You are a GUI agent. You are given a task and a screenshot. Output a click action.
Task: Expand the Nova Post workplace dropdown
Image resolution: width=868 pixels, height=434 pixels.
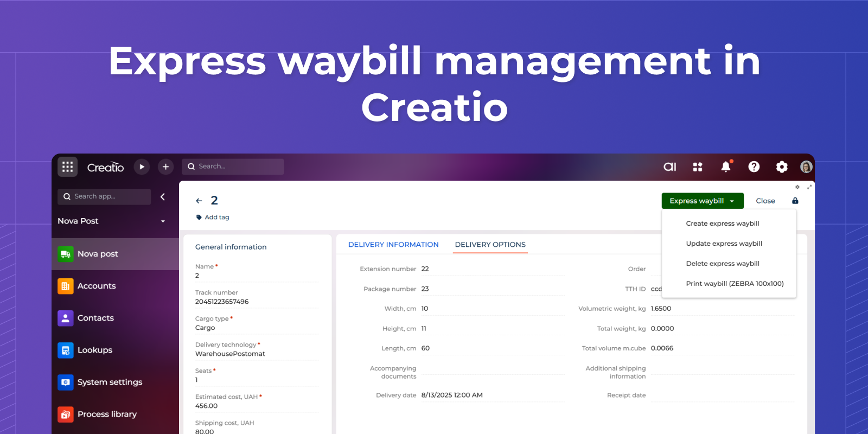coord(163,221)
